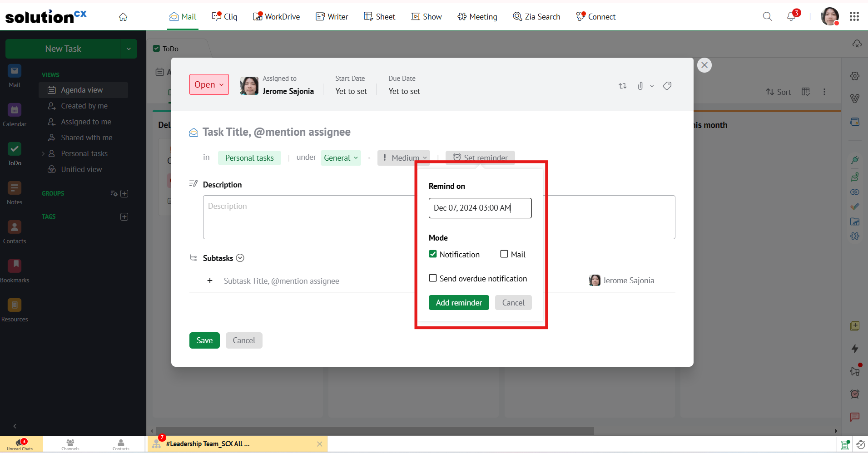Screen dimensions: 868x453
Task: Click the Add reminder button
Action: point(459,303)
